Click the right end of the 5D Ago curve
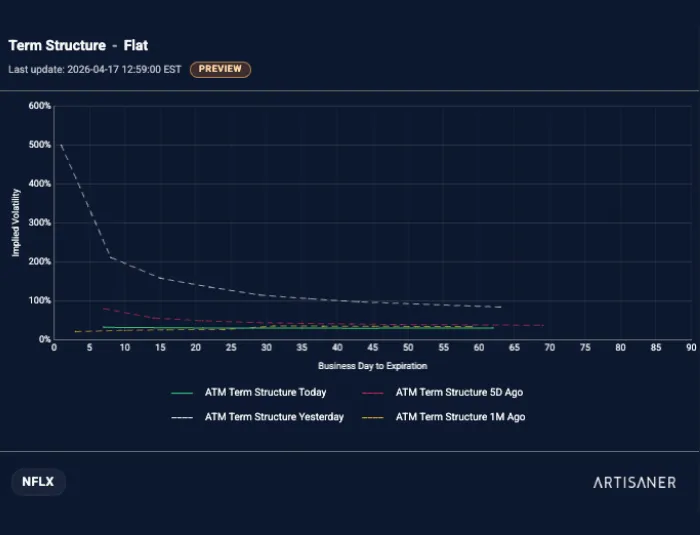 [543, 326]
